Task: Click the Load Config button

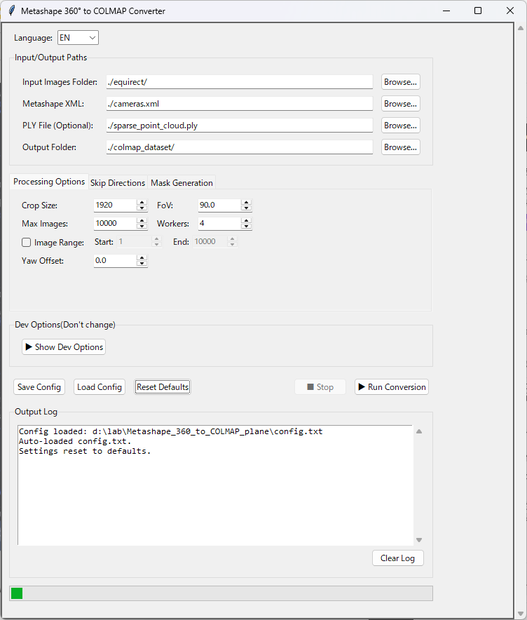Action: click(99, 387)
